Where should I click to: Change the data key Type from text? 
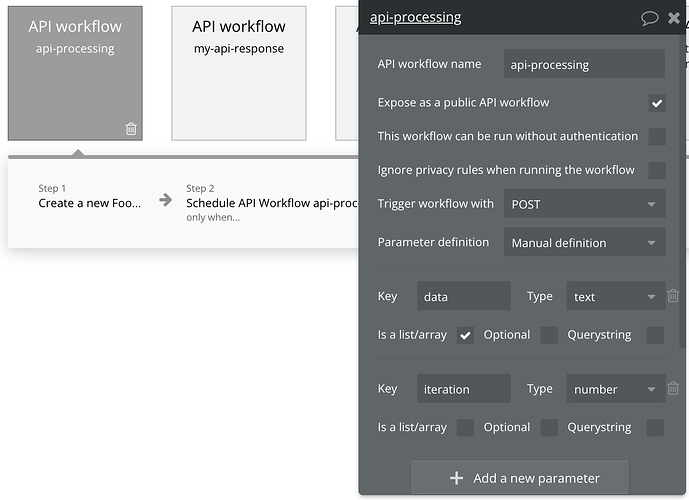[x=616, y=296]
